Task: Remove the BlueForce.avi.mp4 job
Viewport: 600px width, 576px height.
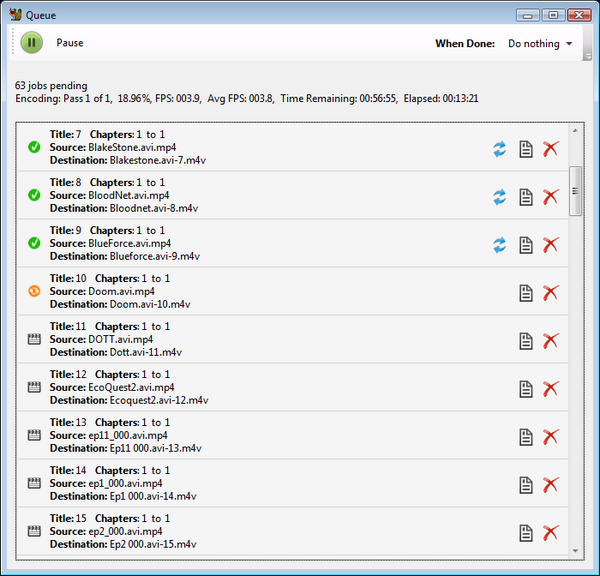Action: 551,245
